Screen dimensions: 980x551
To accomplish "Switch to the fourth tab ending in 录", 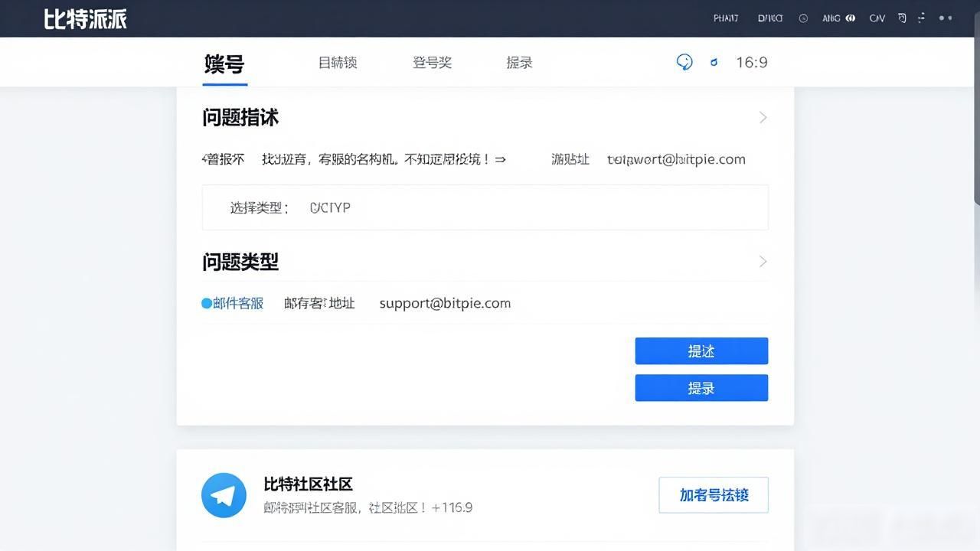I will [519, 63].
